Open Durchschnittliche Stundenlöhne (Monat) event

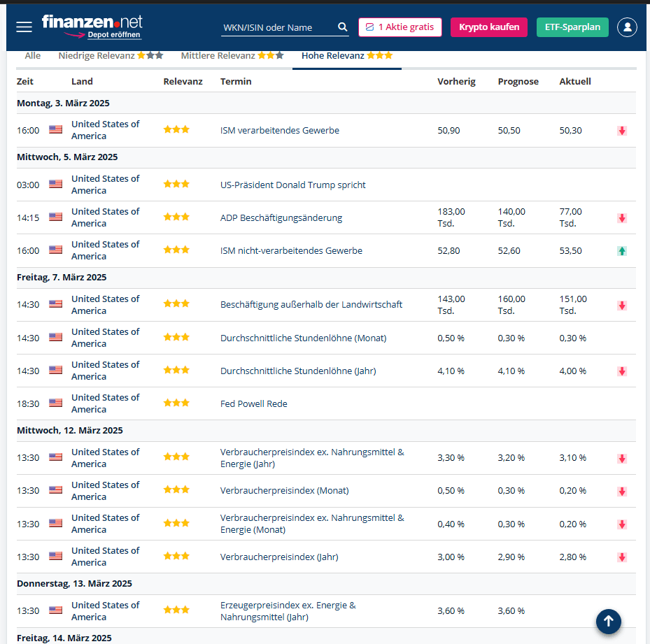tap(304, 338)
